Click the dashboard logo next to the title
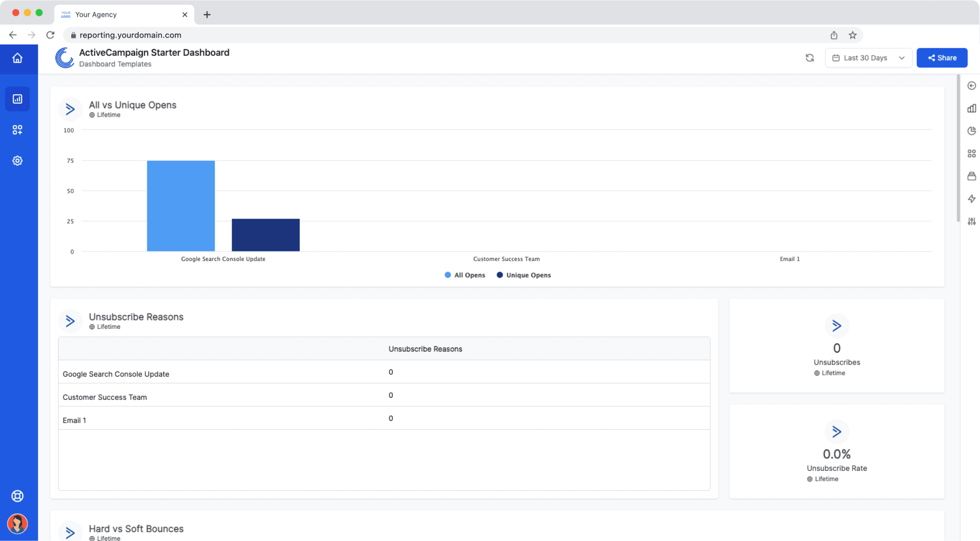980x541 pixels. click(x=64, y=58)
